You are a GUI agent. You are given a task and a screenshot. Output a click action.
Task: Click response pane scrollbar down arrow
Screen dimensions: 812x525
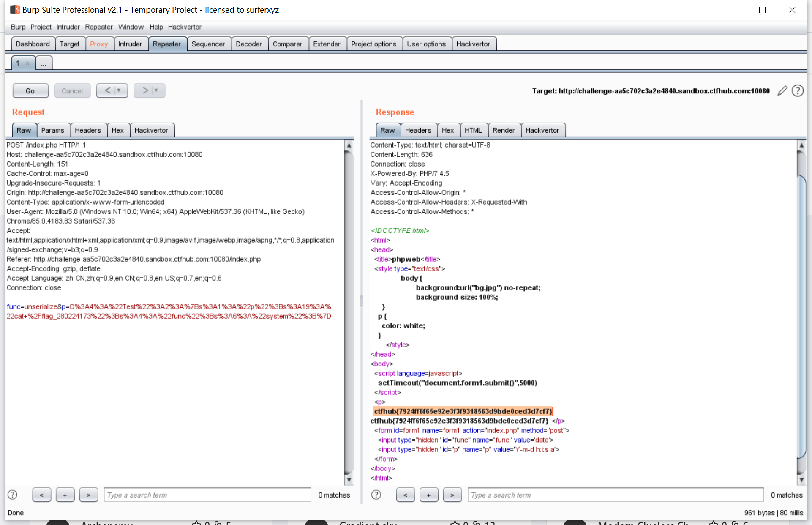coord(801,480)
